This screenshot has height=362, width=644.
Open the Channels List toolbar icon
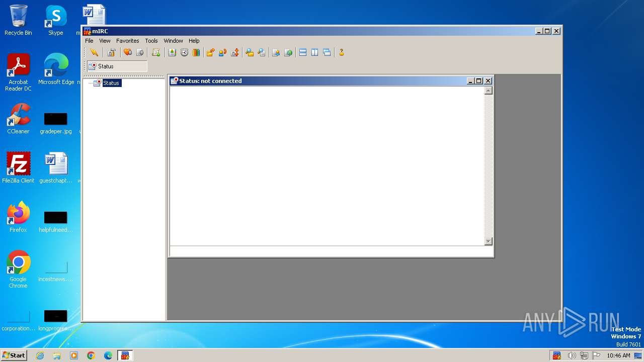tap(140, 52)
